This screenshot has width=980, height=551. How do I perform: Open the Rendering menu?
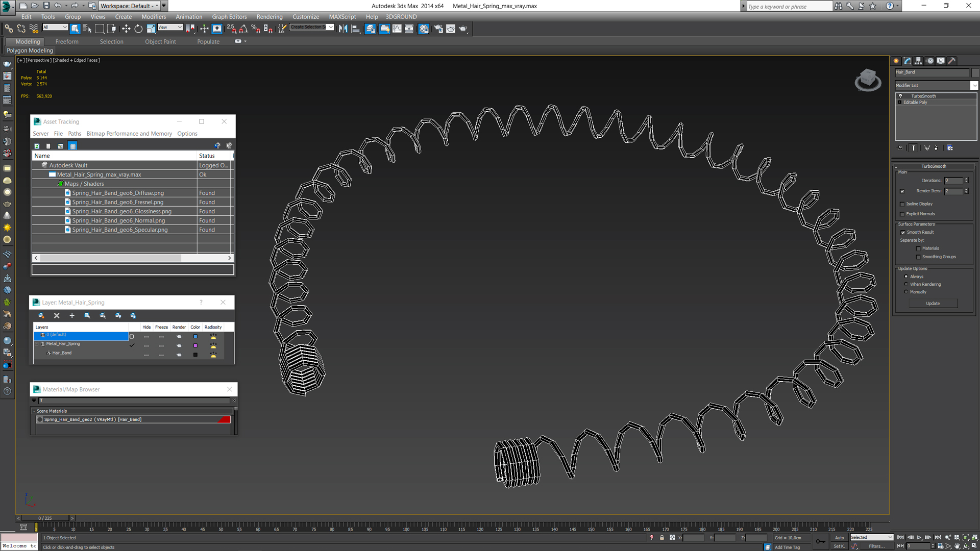coord(269,17)
